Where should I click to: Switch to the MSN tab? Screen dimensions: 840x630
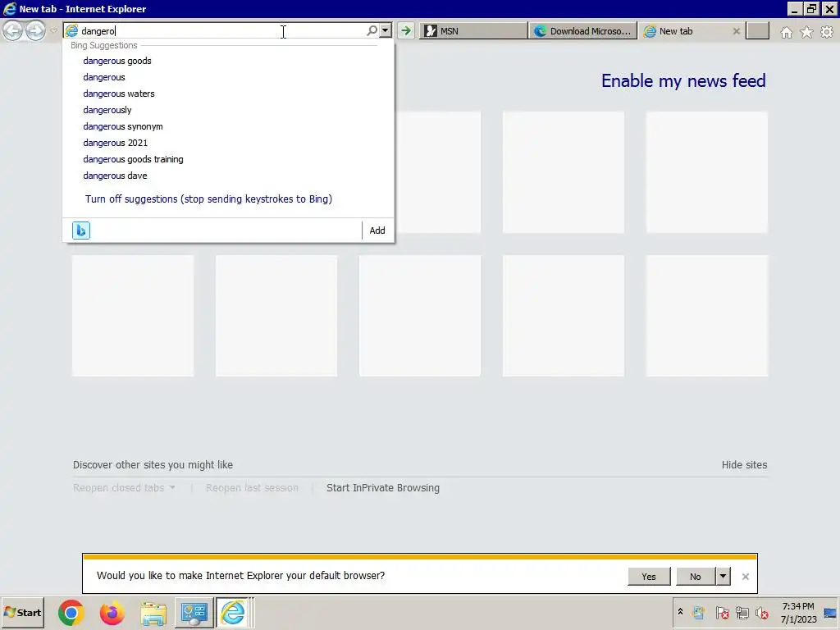tap(473, 31)
